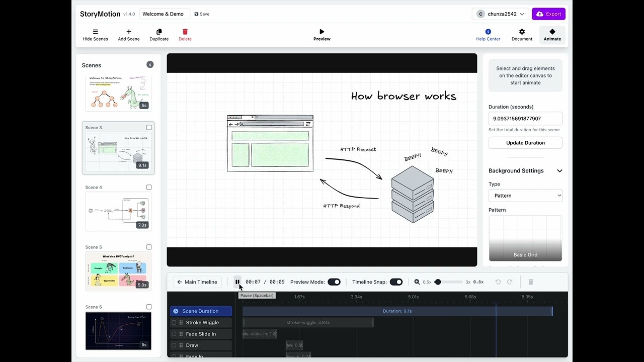
Task: Open the chunza2542 account menu
Action: click(501, 14)
